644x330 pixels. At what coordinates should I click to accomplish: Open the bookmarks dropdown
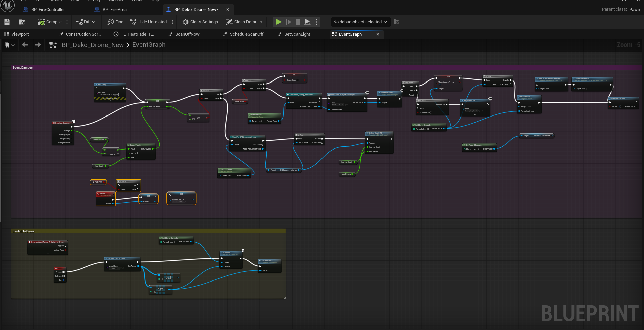click(9, 45)
